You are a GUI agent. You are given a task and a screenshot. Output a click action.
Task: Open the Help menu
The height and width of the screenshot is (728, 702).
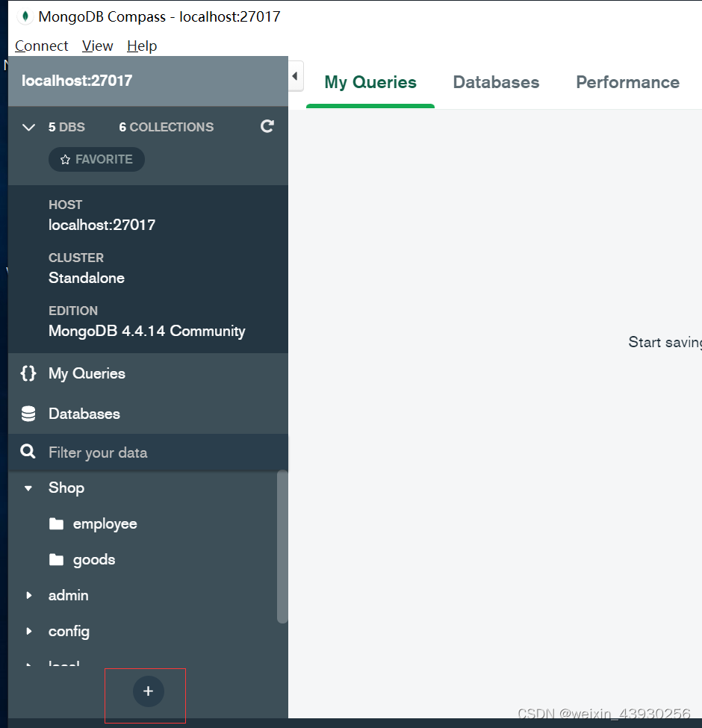142,46
